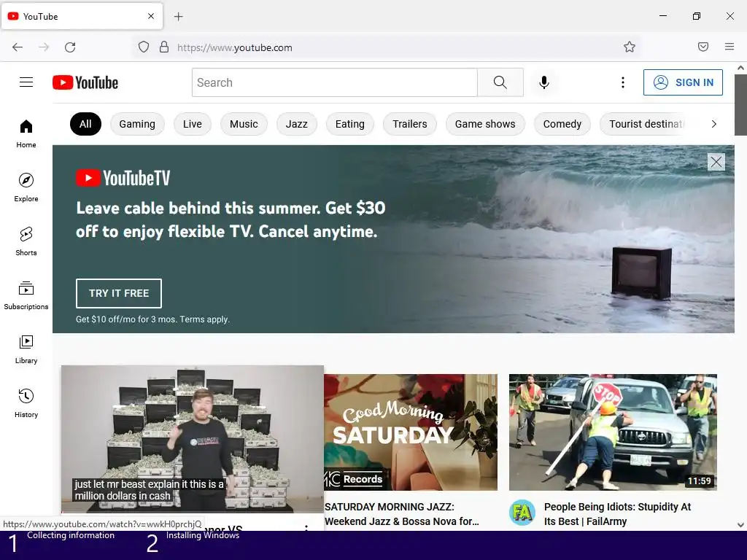The width and height of the screenshot is (747, 560).
Task: Click the TRY IT FREE button
Action: [119, 293]
